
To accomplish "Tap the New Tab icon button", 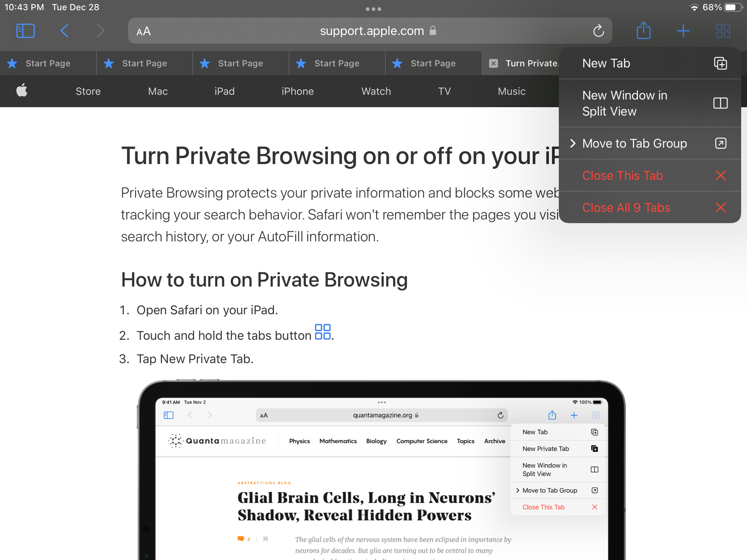I will tap(719, 63).
